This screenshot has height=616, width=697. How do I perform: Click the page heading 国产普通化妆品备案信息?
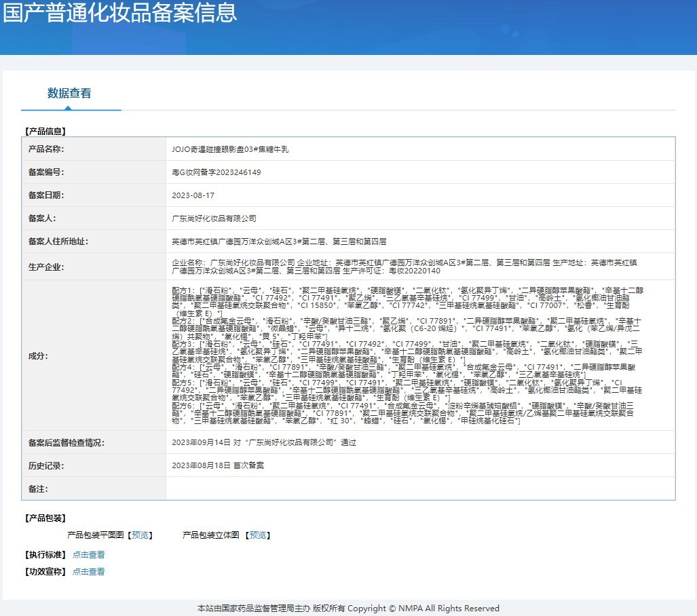pos(120,12)
